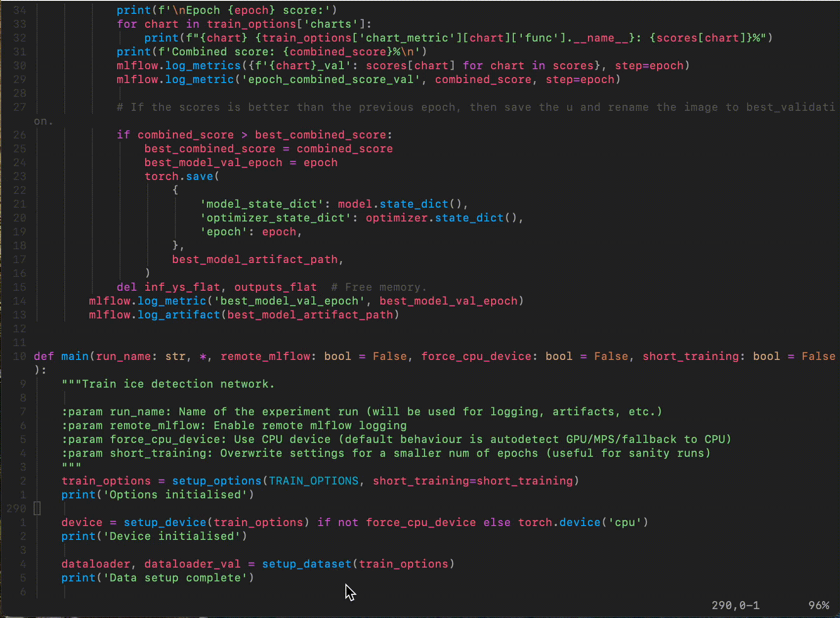The width and height of the screenshot is (840, 618).
Task: Click the mlflow.log_artifact(best_model_artifact_path) line
Action: [244, 315]
